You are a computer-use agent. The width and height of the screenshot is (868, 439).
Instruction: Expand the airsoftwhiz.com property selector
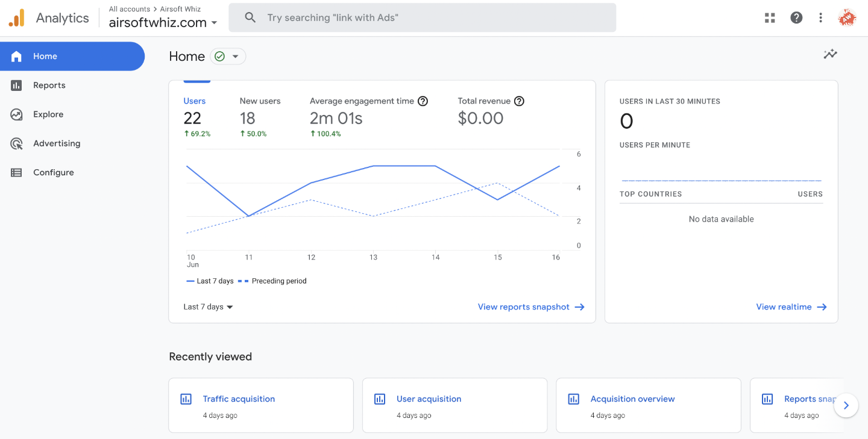[163, 23]
